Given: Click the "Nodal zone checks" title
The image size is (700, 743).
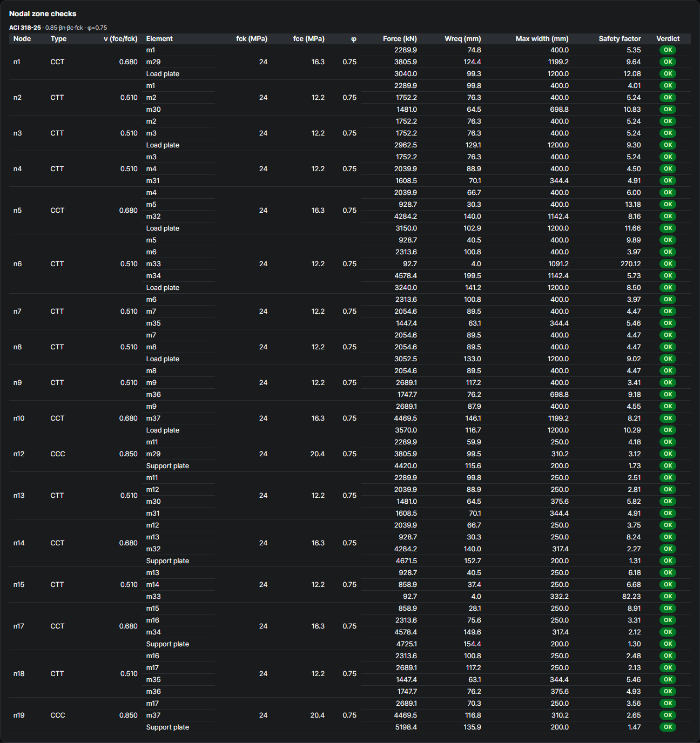Looking at the screenshot, I should pyautogui.click(x=43, y=13).
